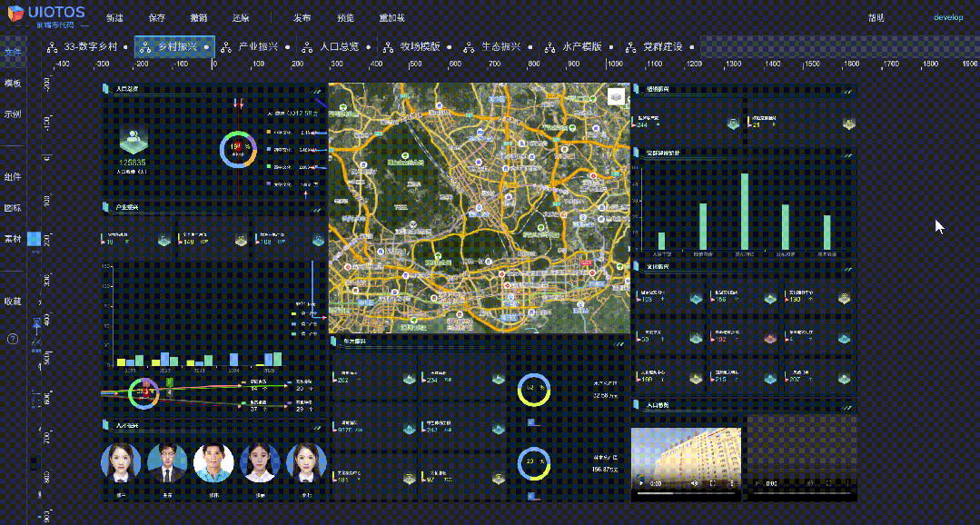The image size is (980, 525).
Task: Click the icon on the 243 stat card
Action: 498,429
